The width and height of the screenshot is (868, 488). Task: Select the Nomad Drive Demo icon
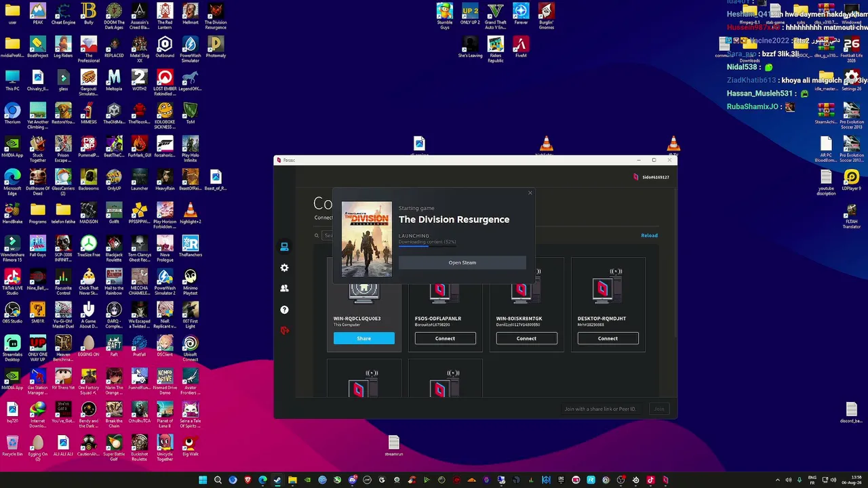pos(165,382)
